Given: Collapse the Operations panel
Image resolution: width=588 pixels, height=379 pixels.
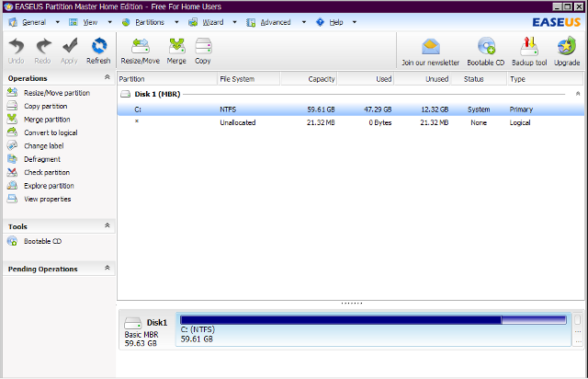Looking at the screenshot, I should 107,77.
